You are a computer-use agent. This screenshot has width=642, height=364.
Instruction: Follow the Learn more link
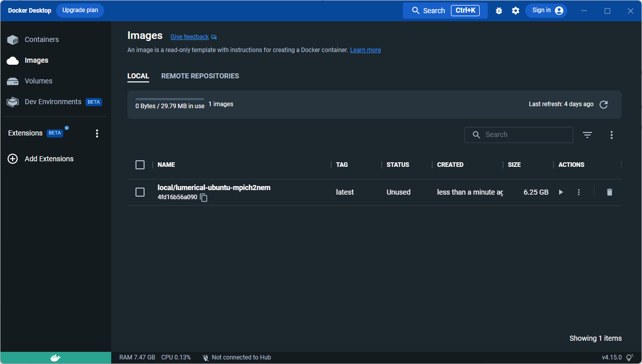[365, 50]
